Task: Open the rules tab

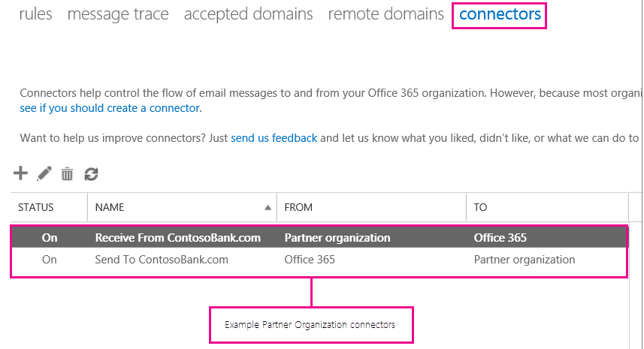Action: pos(35,14)
